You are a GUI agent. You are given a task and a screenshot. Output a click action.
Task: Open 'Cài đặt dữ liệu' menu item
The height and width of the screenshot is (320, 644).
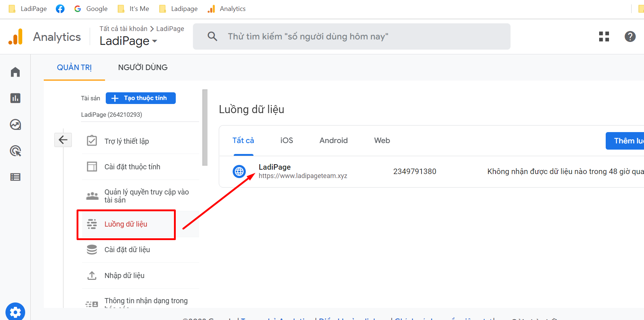(127, 250)
